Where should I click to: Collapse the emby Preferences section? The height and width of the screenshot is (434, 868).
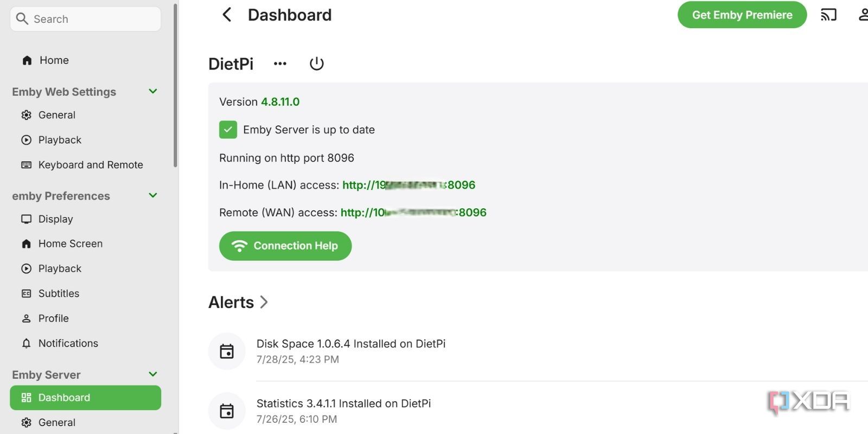coord(153,195)
